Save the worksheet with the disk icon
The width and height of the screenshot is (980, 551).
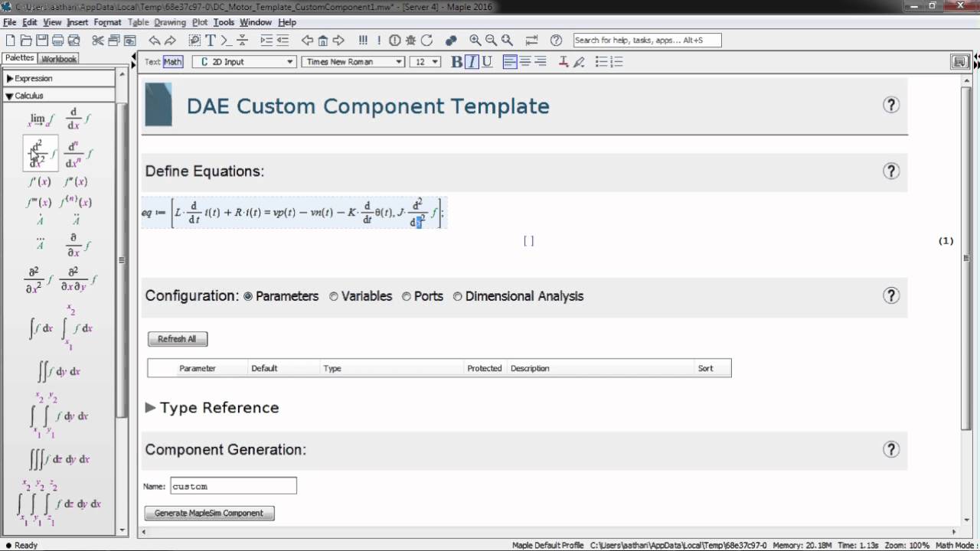coord(42,41)
